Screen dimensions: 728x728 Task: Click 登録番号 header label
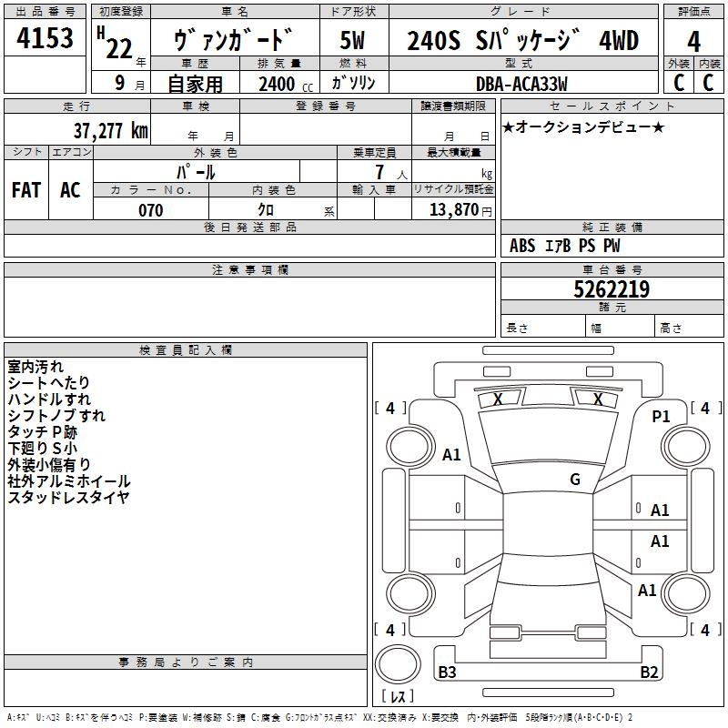[x=326, y=106]
